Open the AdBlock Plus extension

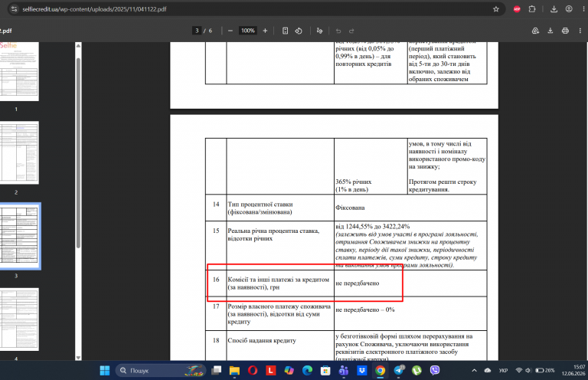click(x=517, y=9)
